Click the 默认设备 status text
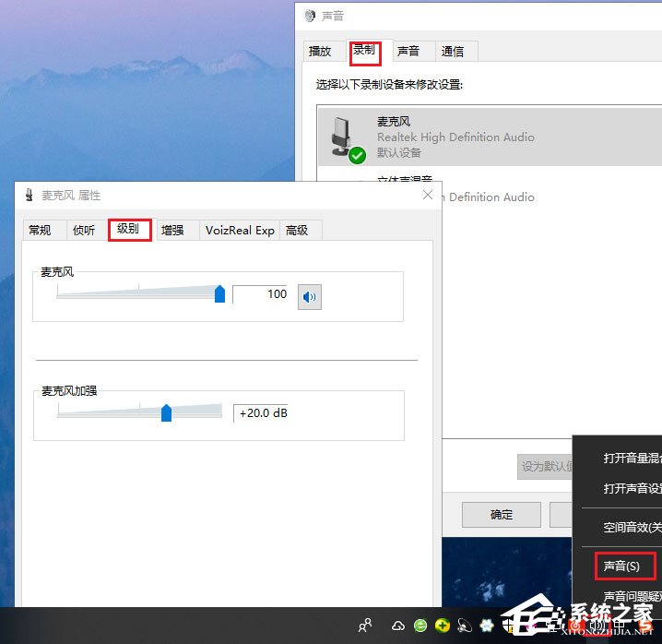This screenshot has width=662, height=644. coord(399,152)
